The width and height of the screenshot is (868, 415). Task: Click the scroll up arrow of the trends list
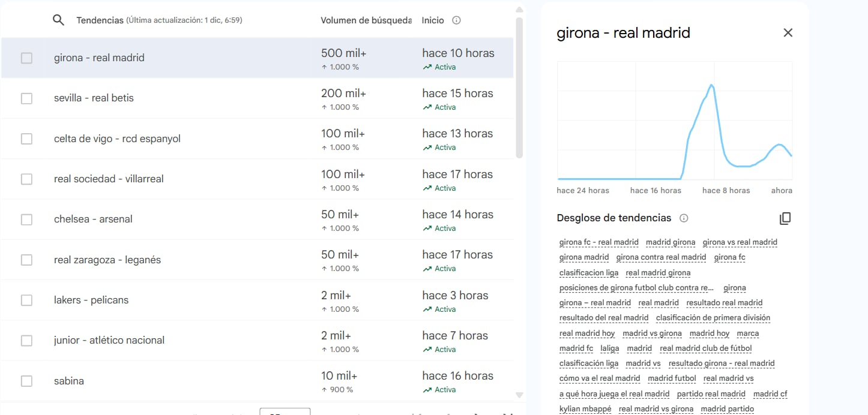(519, 10)
